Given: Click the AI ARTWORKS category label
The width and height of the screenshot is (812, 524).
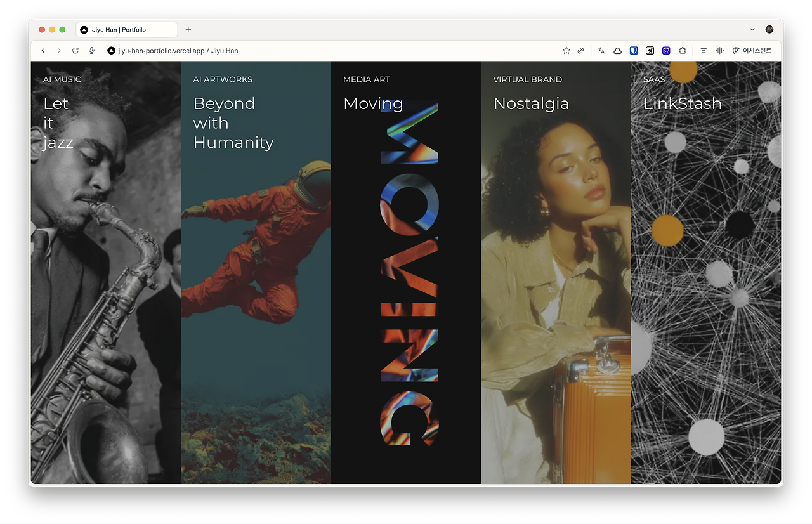Looking at the screenshot, I should coord(223,79).
